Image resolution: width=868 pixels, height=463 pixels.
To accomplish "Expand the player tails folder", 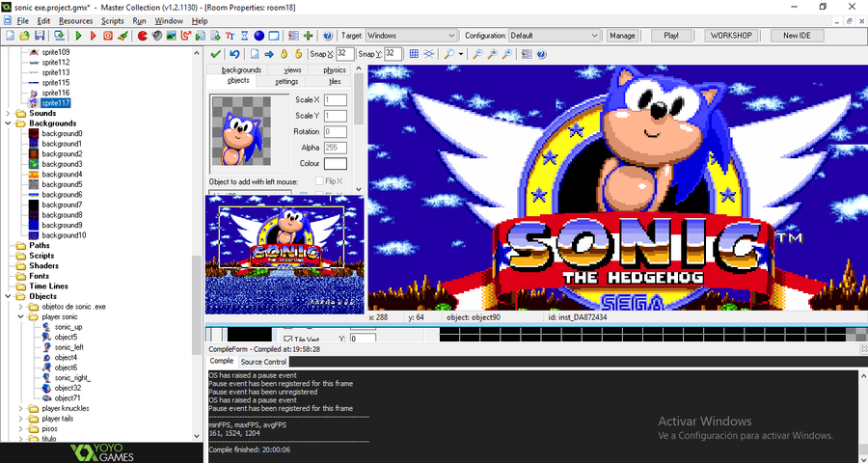I will 20,419.
